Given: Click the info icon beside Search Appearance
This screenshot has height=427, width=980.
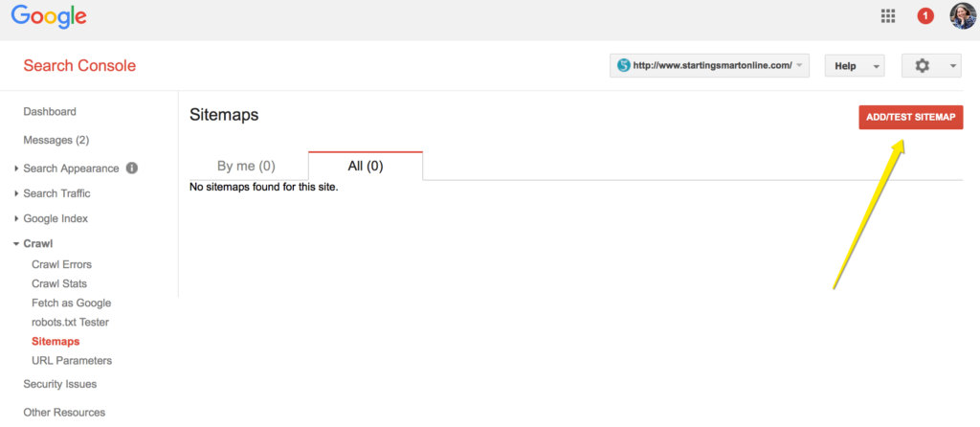Looking at the screenshot, I should 132,169.
